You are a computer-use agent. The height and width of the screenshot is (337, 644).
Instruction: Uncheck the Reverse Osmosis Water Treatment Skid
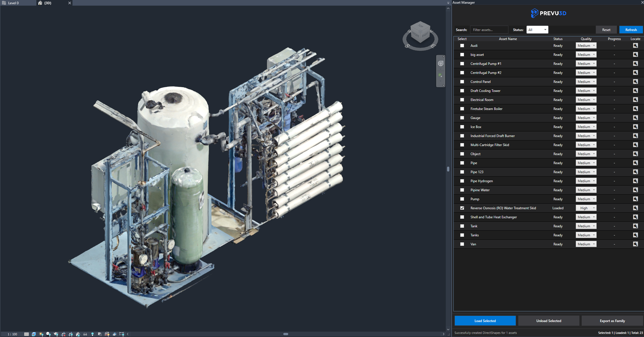(462, 208)
